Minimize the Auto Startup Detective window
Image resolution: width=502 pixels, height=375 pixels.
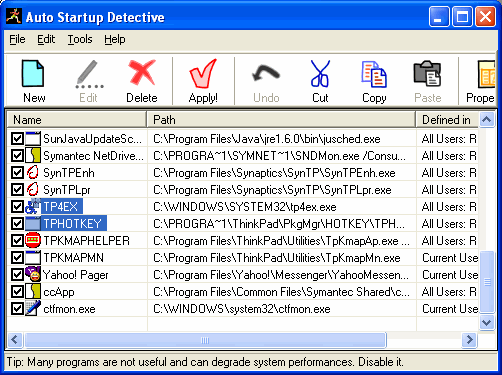(x=438, y=17)
